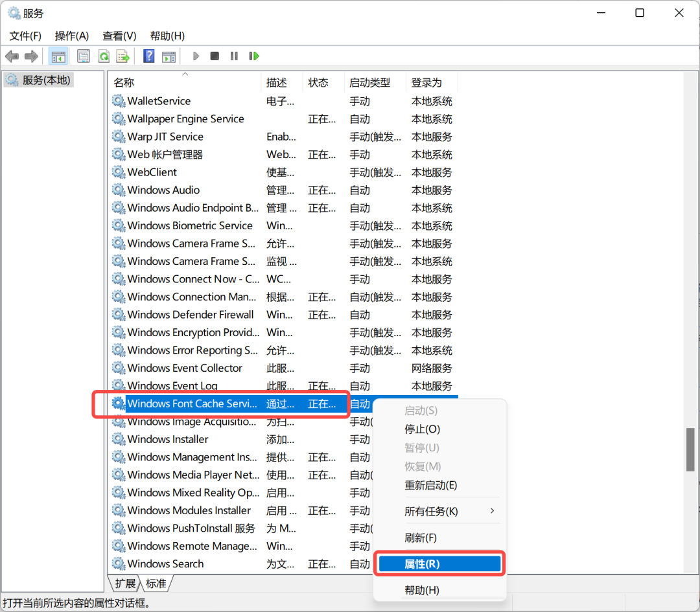
Task: Open the 查看(V) menu
Action: pyautogui.click(x=119, y=36)
